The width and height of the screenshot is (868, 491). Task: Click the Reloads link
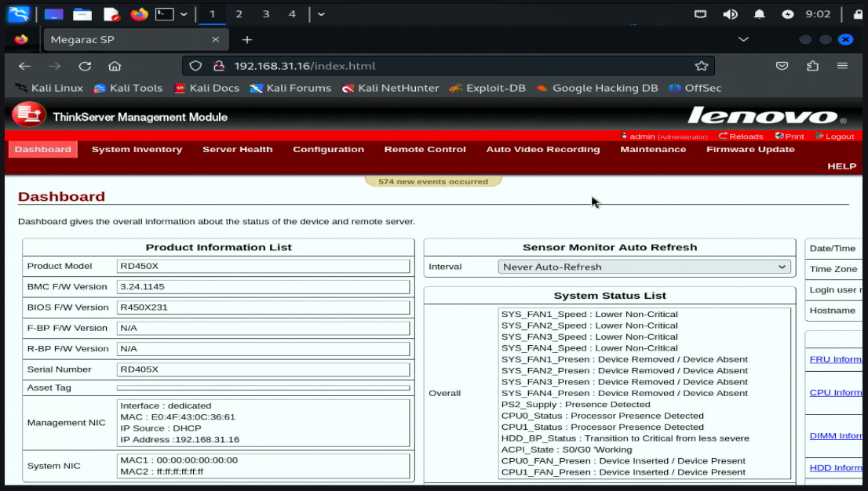[x=741, y=136]
